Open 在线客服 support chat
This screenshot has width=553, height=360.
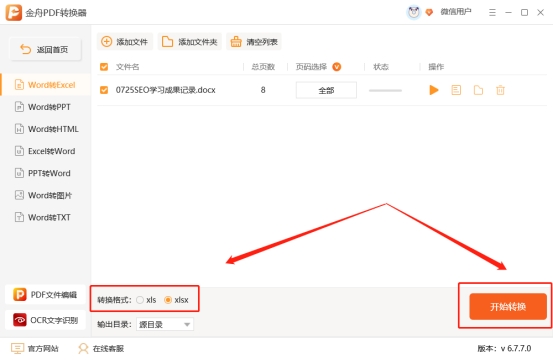tap(101, 348)
